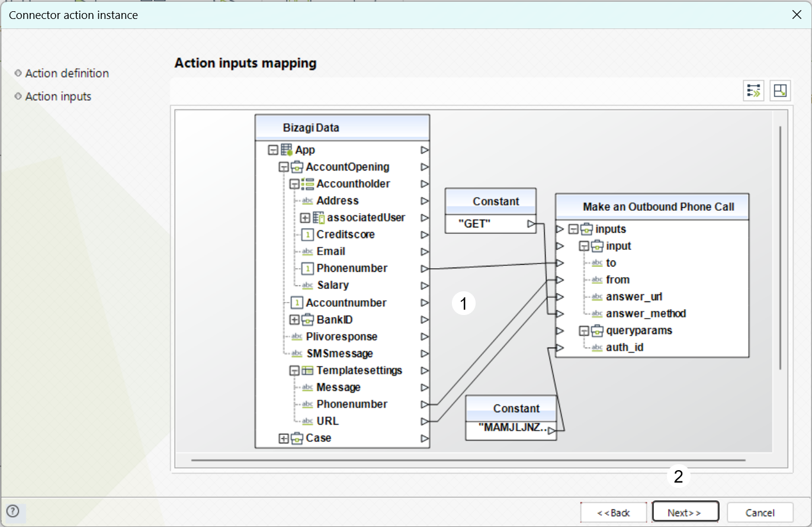The width and height of the screenshot is (812, 527).
Task: Open the help question mark icon
Action: tap(12, 511)
